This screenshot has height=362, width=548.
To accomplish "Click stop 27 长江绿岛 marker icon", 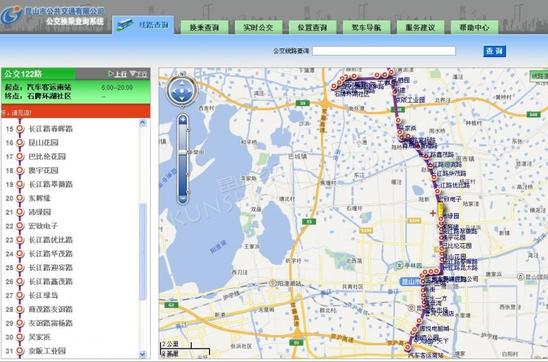I will pyautogui.click(x=20, y=296).
